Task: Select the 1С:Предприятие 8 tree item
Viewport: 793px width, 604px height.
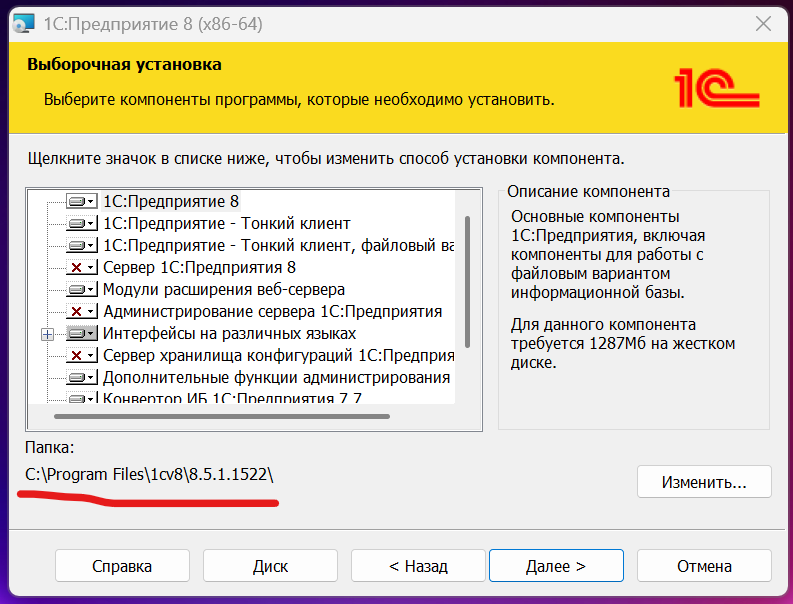Action: click(171, 201)
